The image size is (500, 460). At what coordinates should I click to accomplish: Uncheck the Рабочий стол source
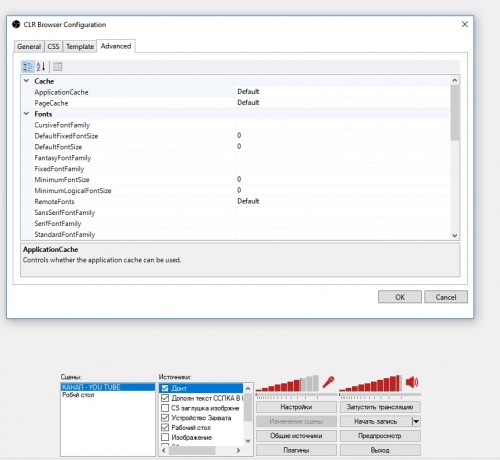(x=165, y=427)
